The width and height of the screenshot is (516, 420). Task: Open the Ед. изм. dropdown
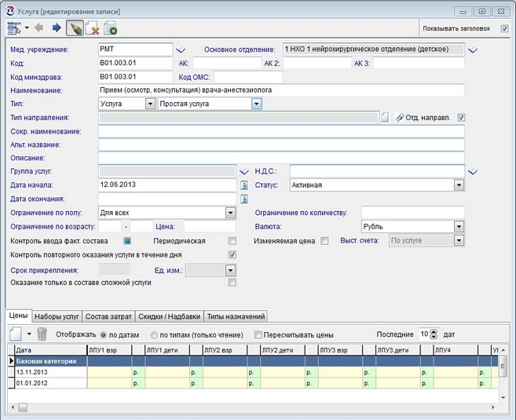point(230,270)
